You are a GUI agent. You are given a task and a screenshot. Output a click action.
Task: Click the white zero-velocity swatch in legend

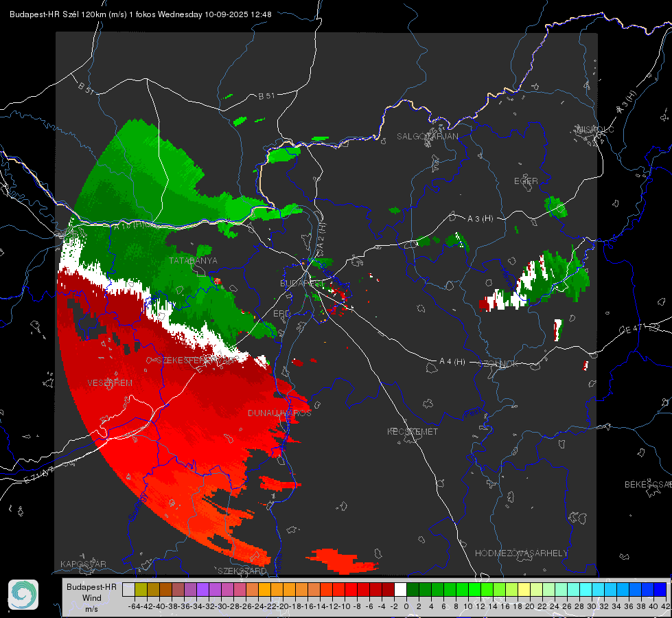click(x=400, y=589)
